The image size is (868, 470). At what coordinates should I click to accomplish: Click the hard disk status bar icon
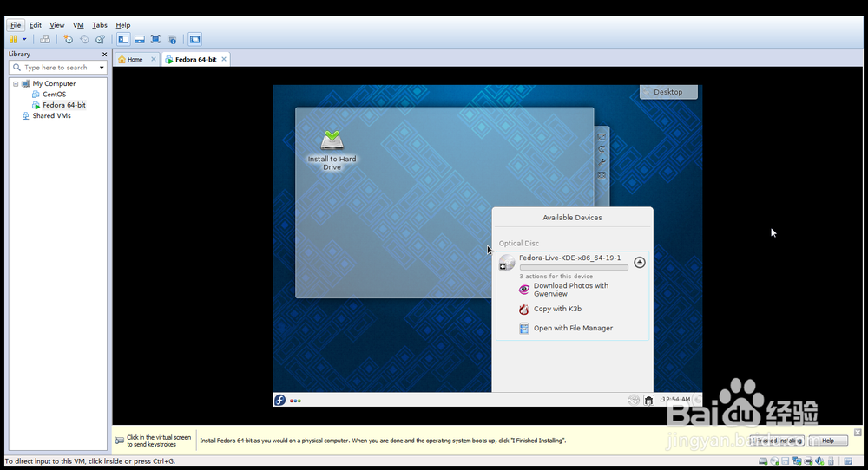click(x=763, y=461)
